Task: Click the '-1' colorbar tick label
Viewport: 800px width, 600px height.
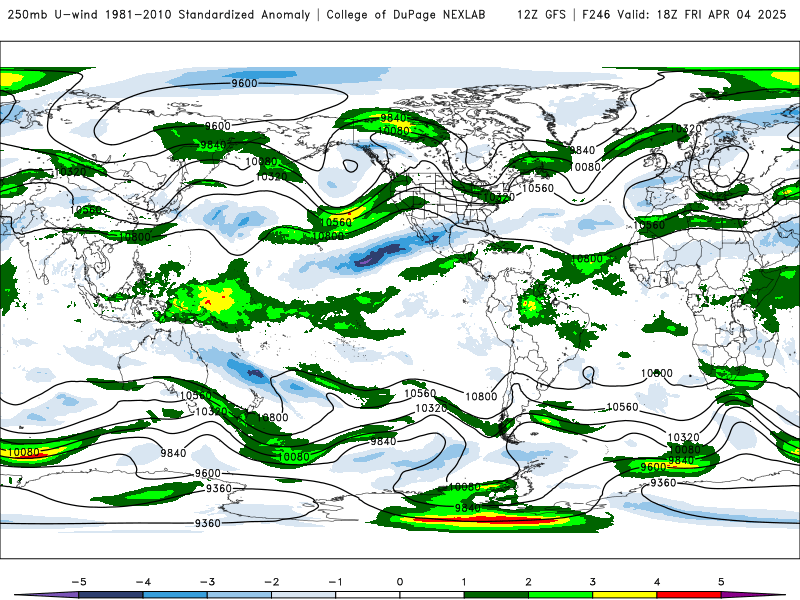Action: [x=335, y=582]
